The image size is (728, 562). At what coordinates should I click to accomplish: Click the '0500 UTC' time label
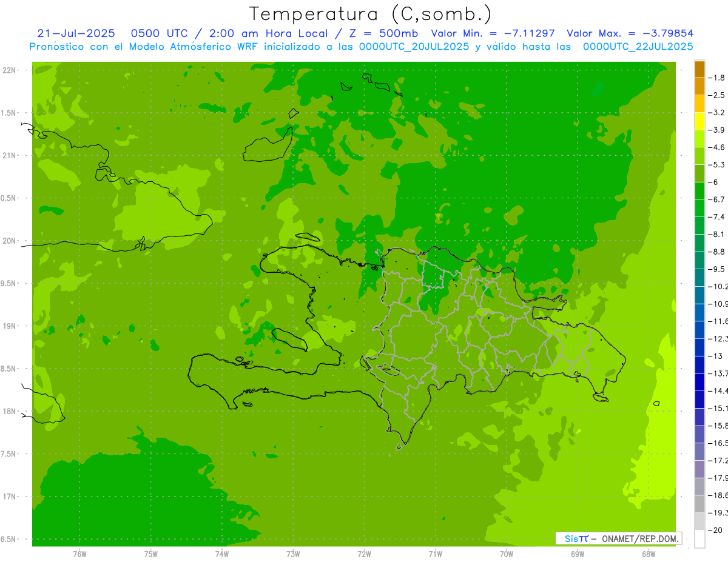pyautogui.click(x=161, y=33)
